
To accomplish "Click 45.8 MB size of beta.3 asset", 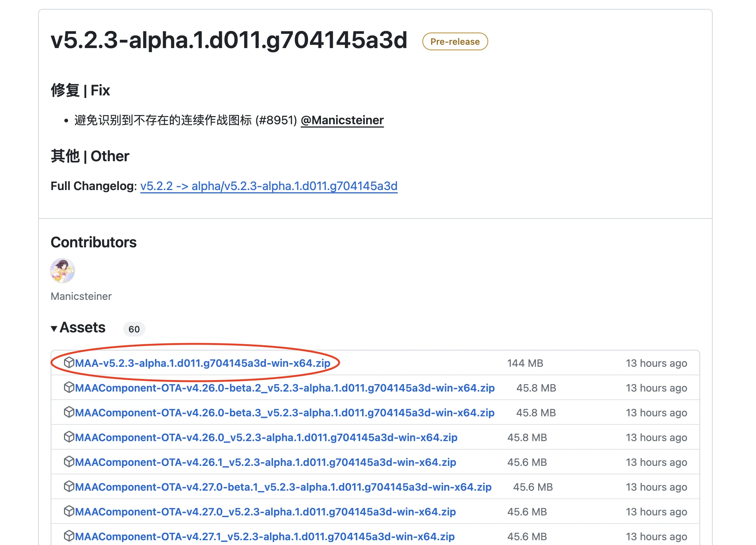I will (x=536, y=413).
